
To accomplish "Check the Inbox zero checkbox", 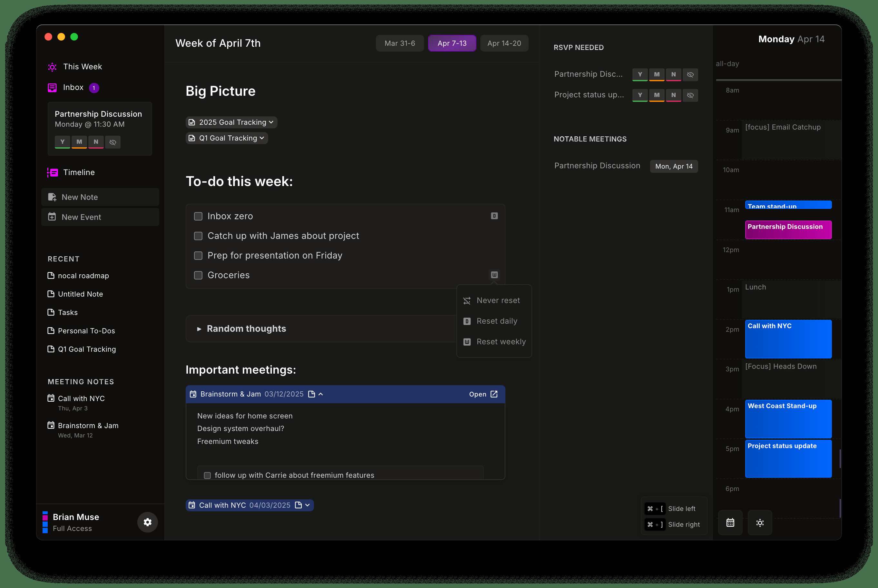I will [x=198, y=216].
